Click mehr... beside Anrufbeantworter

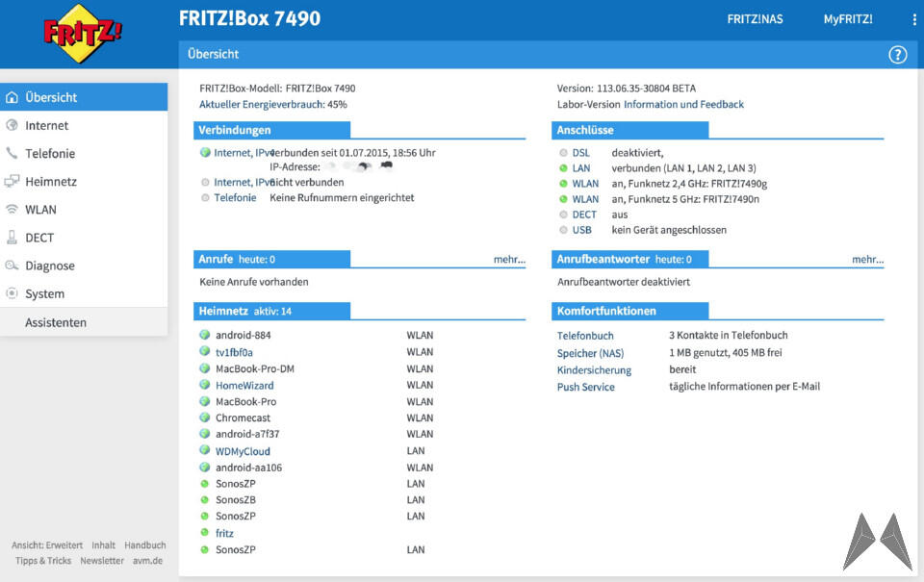(x=867, y=259)
